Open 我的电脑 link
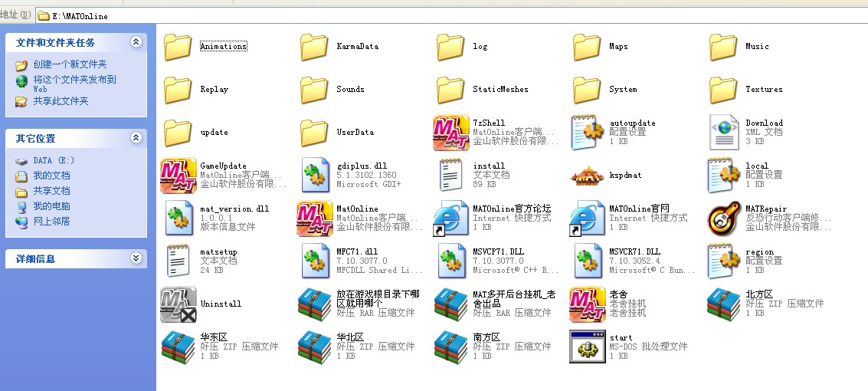868x391 pixels. 51,206
